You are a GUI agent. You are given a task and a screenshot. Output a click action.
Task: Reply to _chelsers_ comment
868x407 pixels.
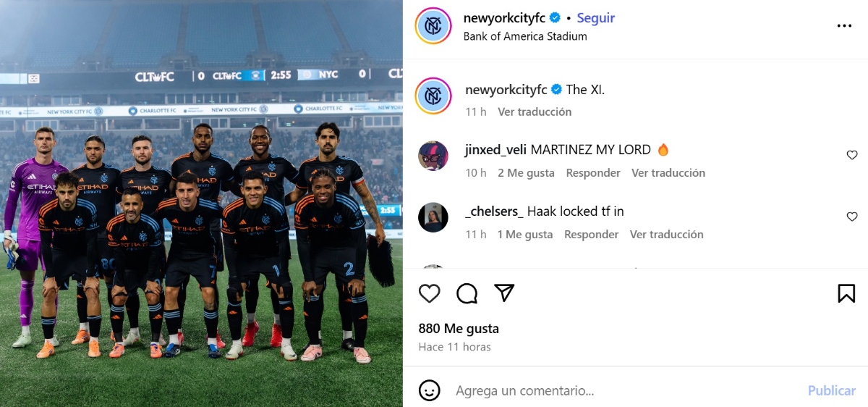pos(592,234)
